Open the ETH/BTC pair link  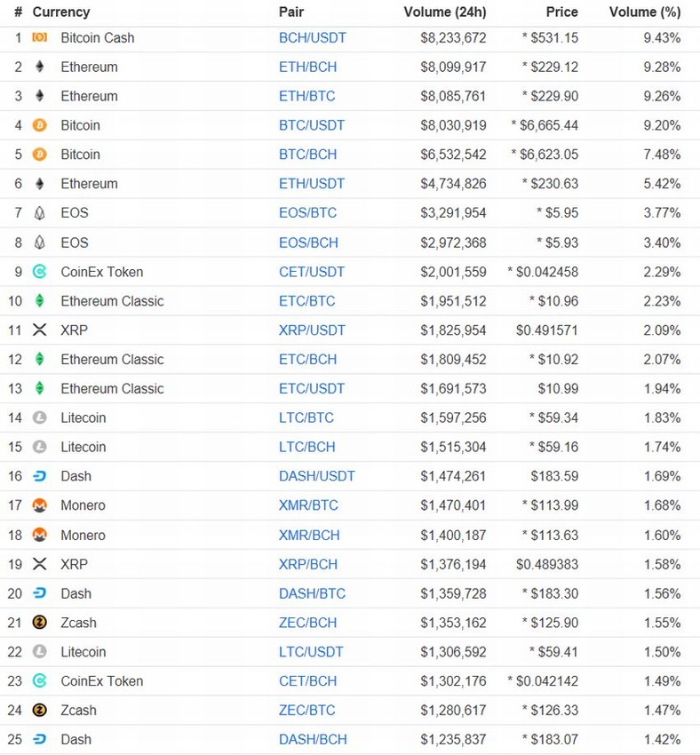coord(307,96)
